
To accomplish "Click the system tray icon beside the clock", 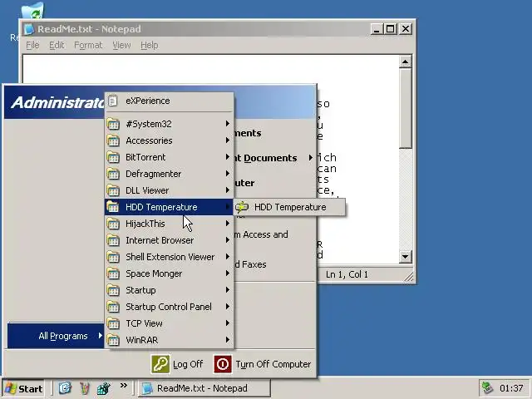I will (487, 388).
